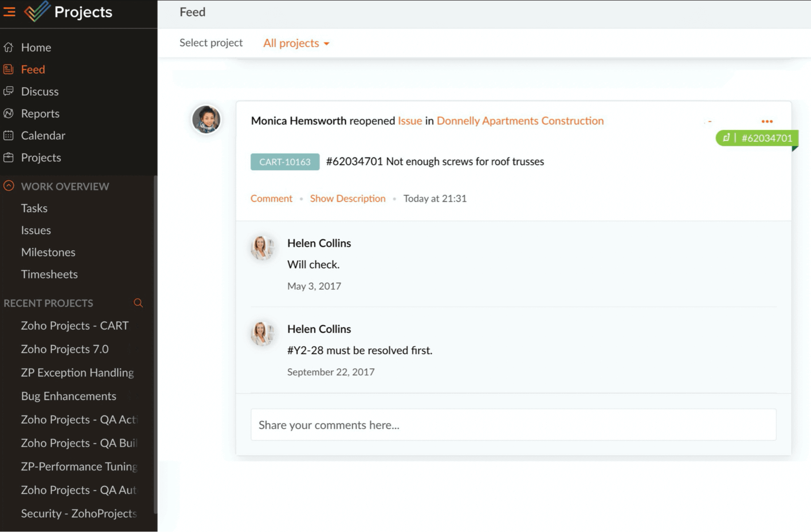Image resolution: width=811 pixels, height=532 pixels.
Task: Open recent project Zoho Projects - QA Buil
Action: click(79, 443)
